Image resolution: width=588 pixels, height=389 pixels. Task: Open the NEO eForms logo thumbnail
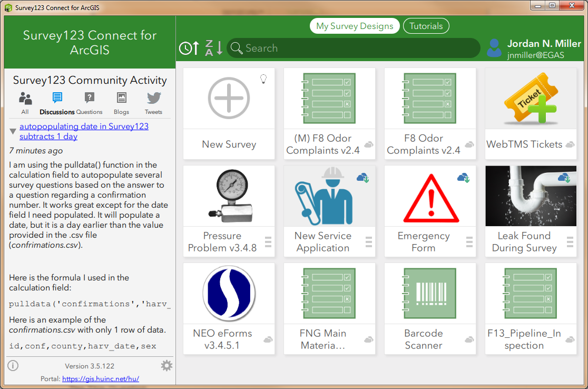pyautogui.click(x=229, y=294)
